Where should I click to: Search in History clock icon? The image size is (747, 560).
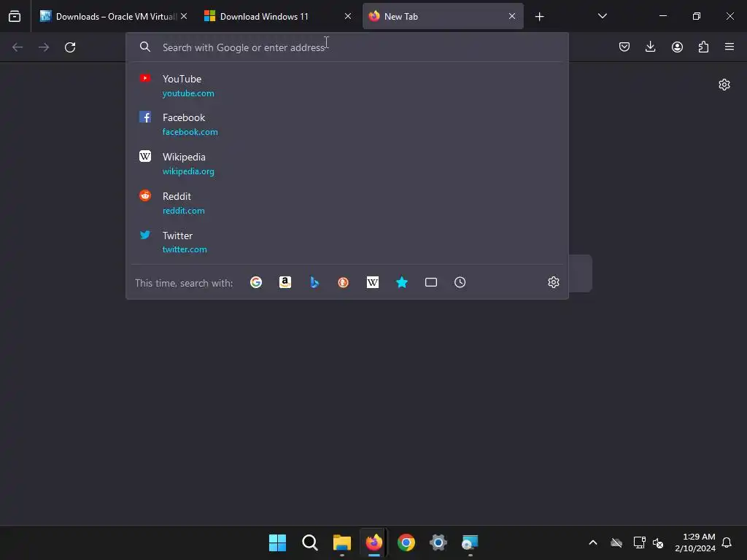coord(460,282)
